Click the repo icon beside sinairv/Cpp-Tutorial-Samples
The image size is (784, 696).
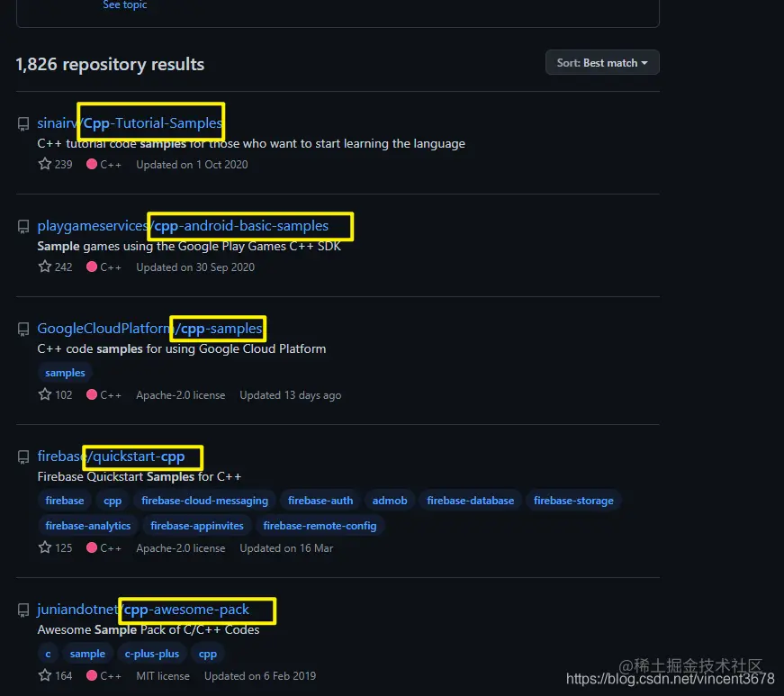pyautogui.click(x=23, y=124)
